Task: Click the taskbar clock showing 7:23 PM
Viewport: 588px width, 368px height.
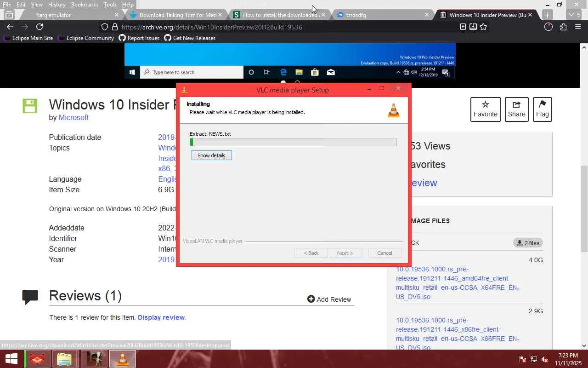Action: [568, 359]
